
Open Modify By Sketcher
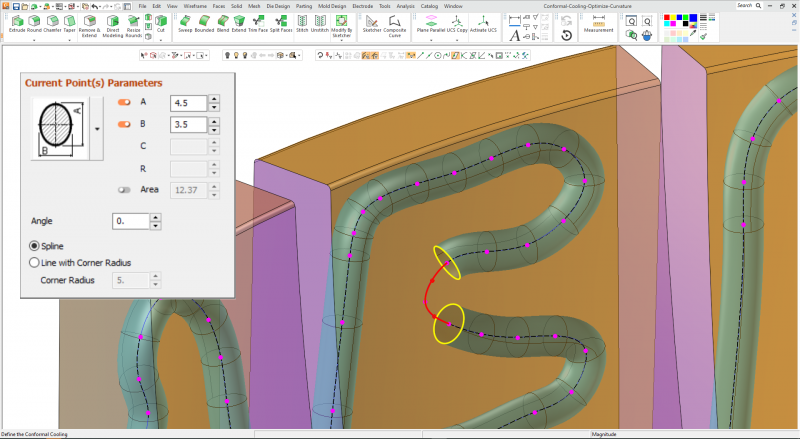[x=341, y=27]
